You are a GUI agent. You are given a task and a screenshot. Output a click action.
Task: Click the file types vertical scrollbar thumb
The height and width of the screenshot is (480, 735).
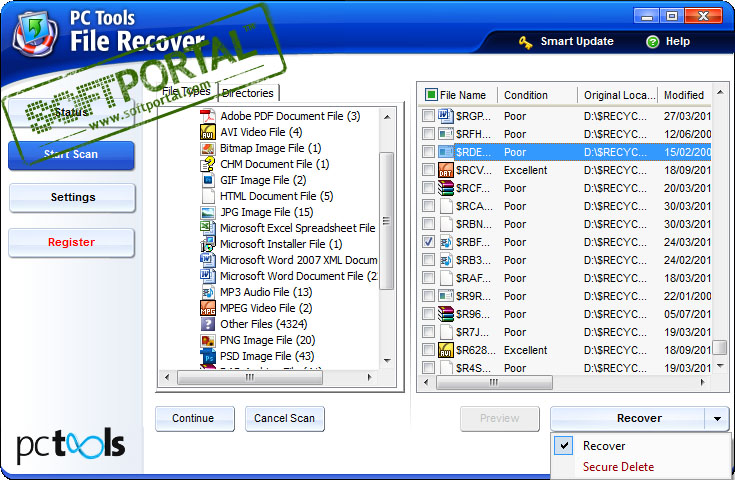pyautogui.click(x=387, y=220)
